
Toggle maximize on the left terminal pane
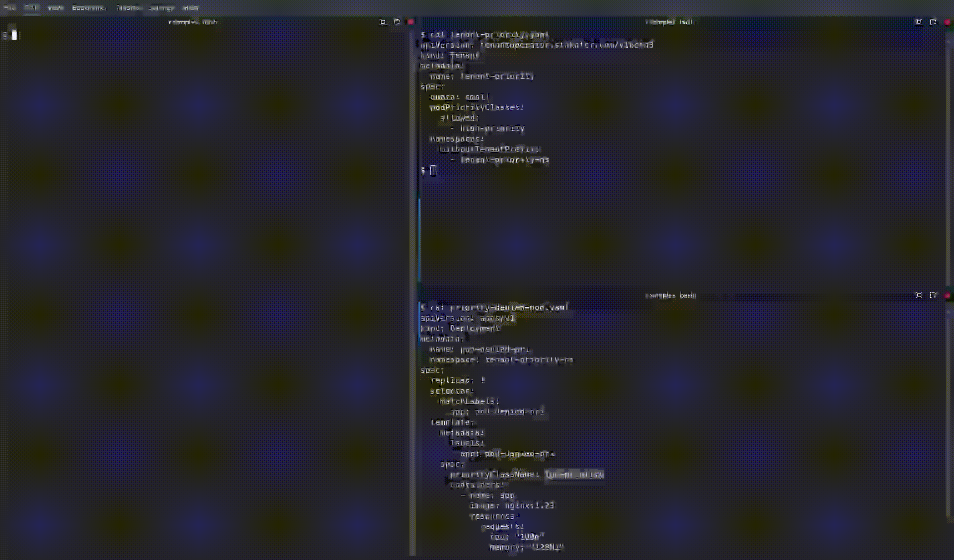(x=383, y=22)
